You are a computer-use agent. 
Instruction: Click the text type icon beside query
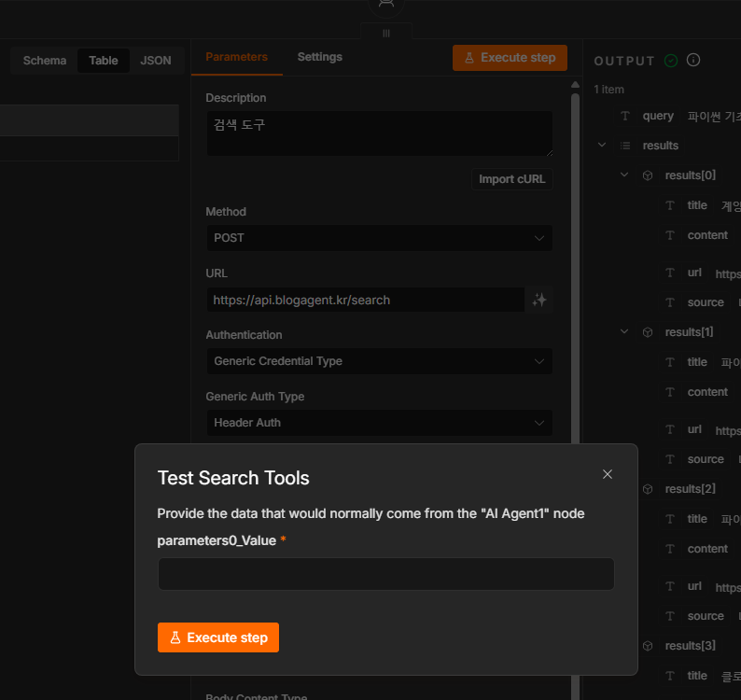tap(625, 116)
